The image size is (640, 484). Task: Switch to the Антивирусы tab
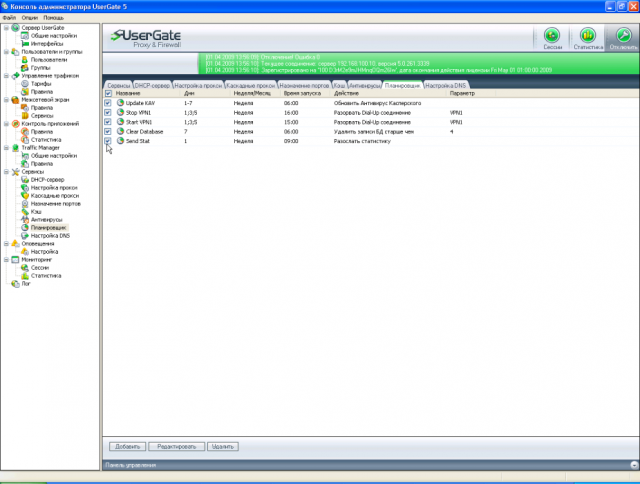point(365,85)
